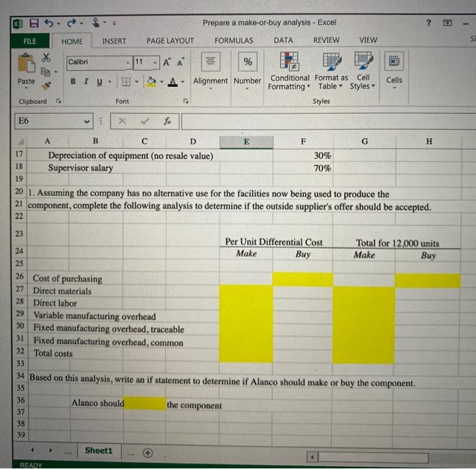Switch to the INSERT tab
Viewport: 476px width, 469px height.
click(114, 41)
